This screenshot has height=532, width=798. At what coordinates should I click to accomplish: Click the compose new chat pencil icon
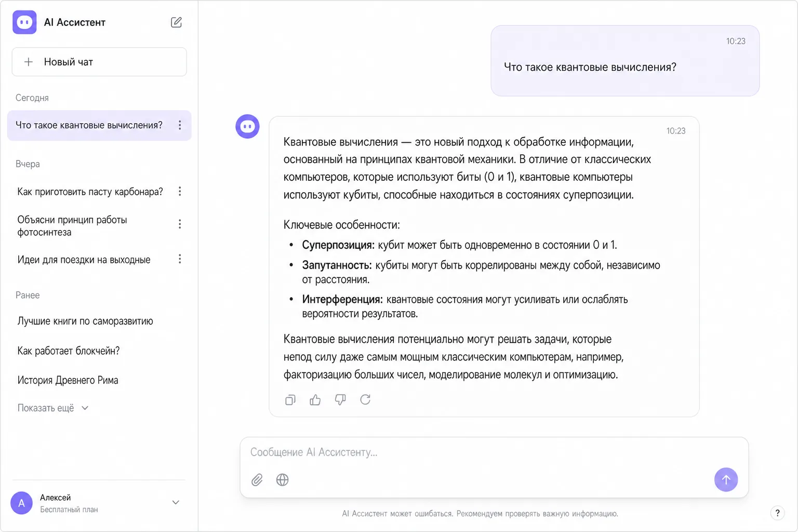click(176, 22)
